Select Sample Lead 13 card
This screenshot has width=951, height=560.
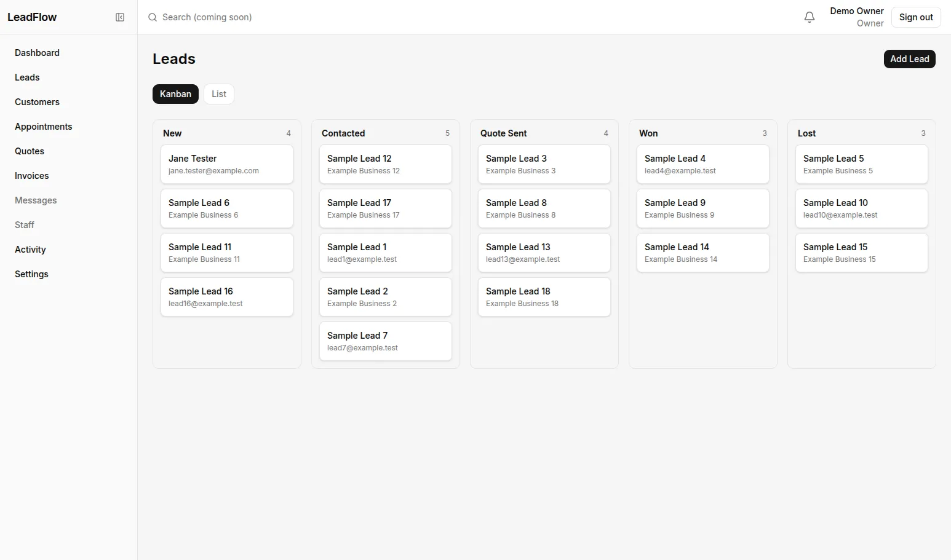point(544,253)
